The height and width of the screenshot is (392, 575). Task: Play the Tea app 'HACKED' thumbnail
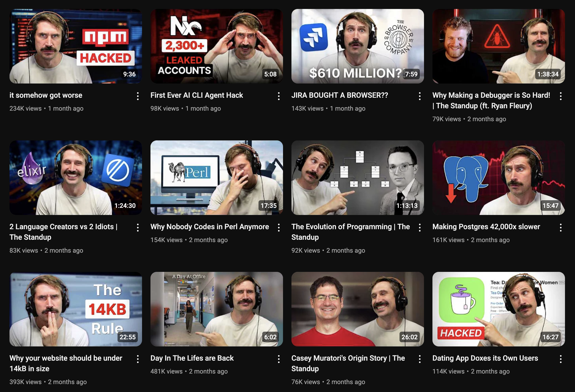click(498, 309)
